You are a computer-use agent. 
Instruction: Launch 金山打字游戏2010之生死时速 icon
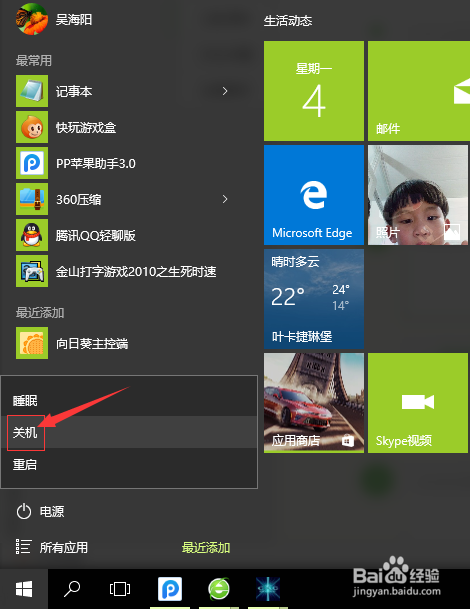point(32,271)
